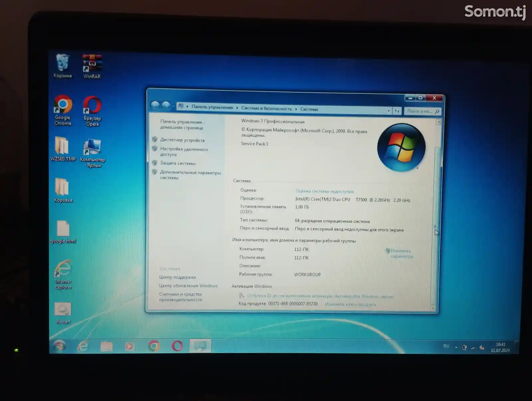The width and height of the screenshot is (532, 401).
Task: Click Оценка системы недоступна link
Action: [x=325, y=191]
